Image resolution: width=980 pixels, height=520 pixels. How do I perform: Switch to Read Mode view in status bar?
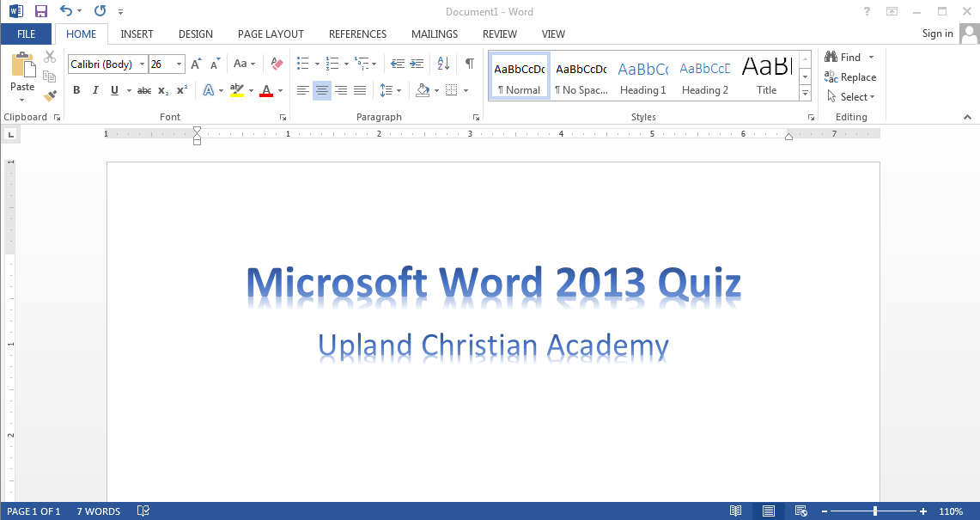tap(735, 511)
